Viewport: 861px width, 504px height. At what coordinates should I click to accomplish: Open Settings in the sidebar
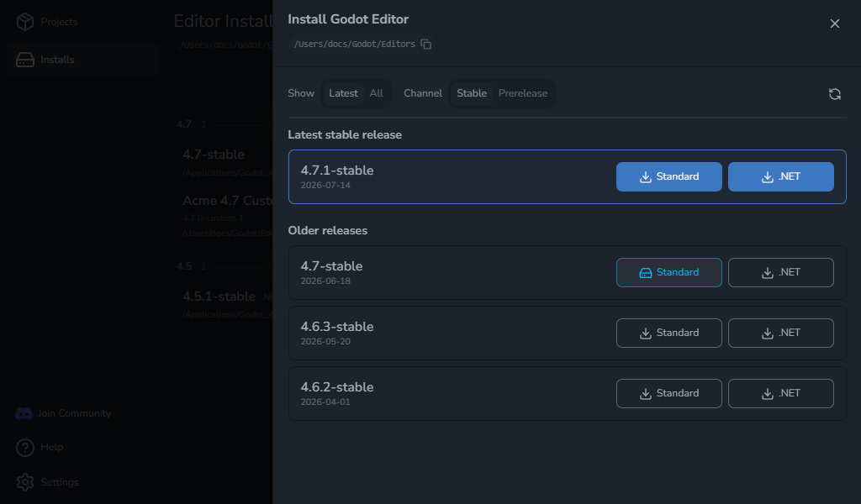47,483
